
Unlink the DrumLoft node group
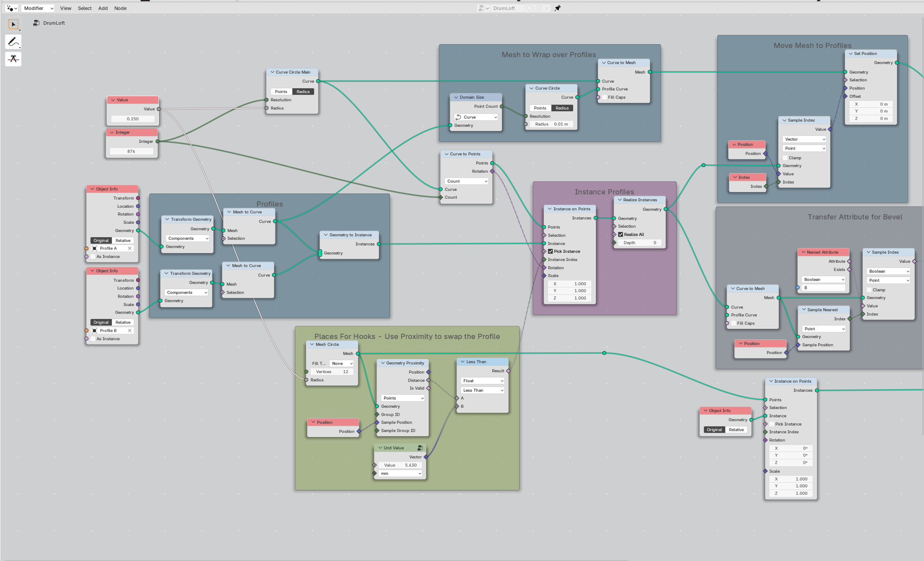tap(547, 8)
